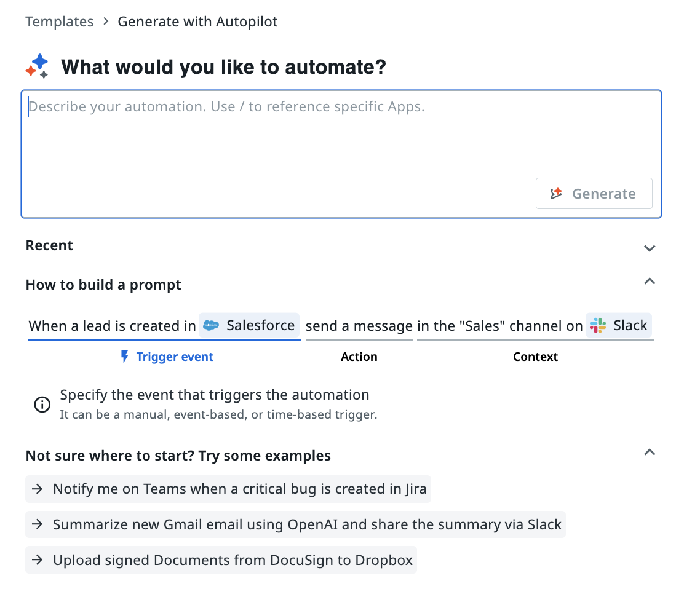Choose the Upload signed Documents to Dropbox example
The image size is (700, 589).
[x=234, y=560]
